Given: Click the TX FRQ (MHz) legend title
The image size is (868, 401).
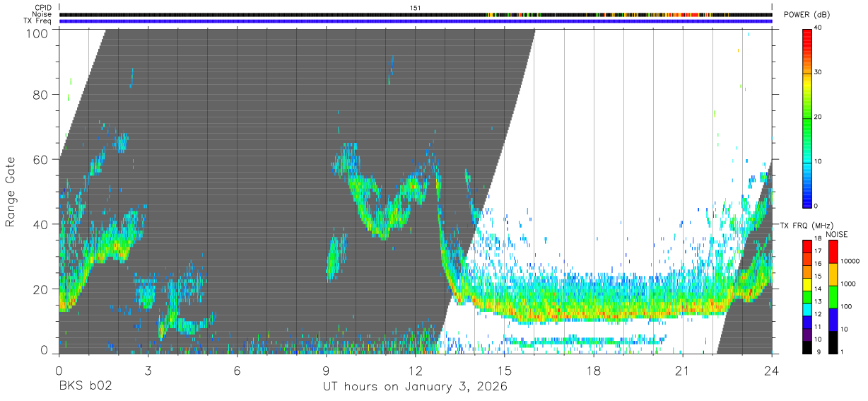Looking at the screenshot, I should point(806,225).
